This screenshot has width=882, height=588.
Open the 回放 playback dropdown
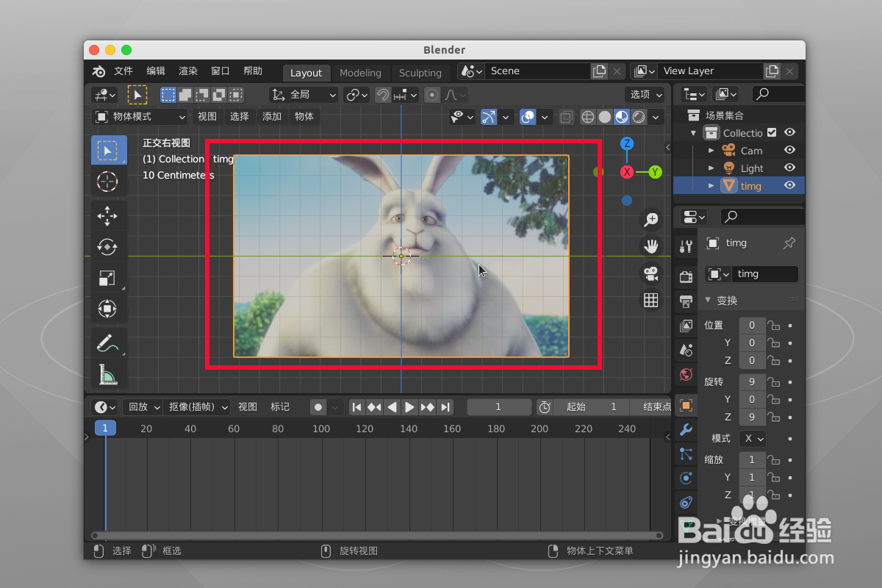[x=142, y=407]
